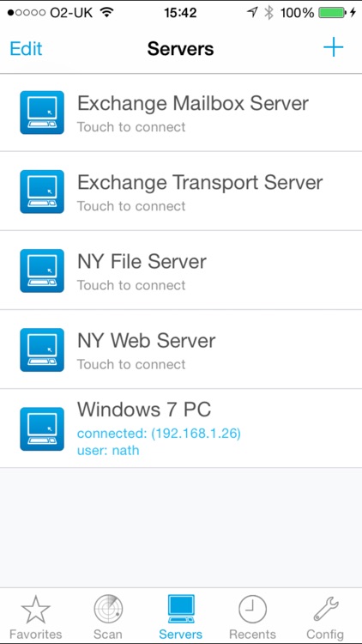Go to the Recents tab
Image resolution: width=362 pixels, height=644 pixels.
tap(252, 617)
